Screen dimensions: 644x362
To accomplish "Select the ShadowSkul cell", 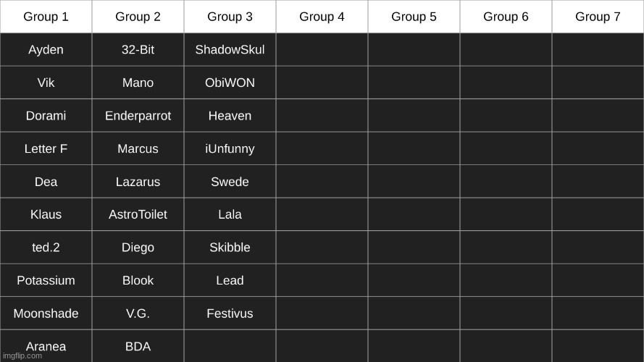I will (230, 50).
